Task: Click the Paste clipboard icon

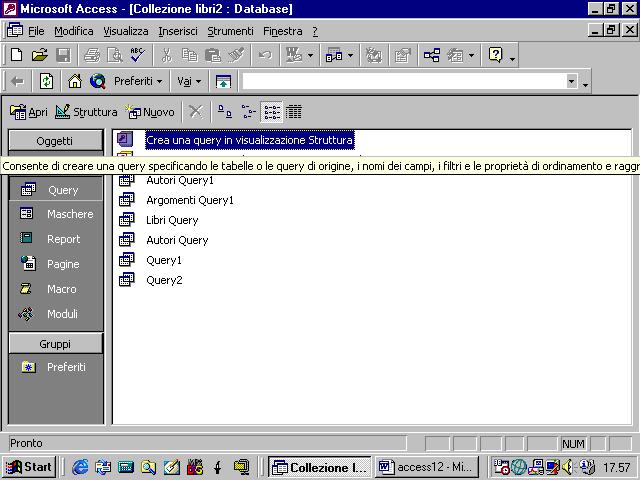Action: (x=213, y=55)
